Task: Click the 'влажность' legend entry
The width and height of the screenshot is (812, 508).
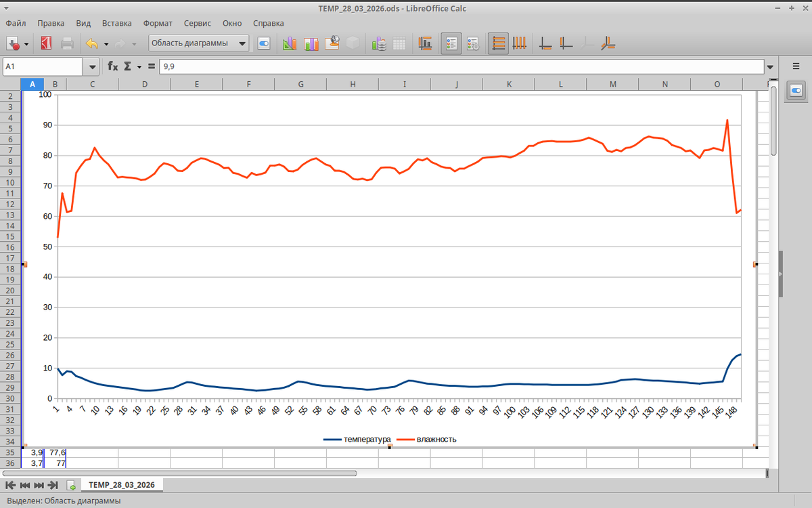Action: coord(426,439)
